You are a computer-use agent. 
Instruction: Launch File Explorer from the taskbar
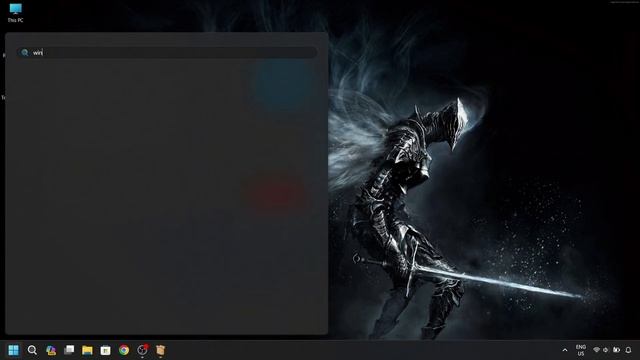[x=87, y=350]
